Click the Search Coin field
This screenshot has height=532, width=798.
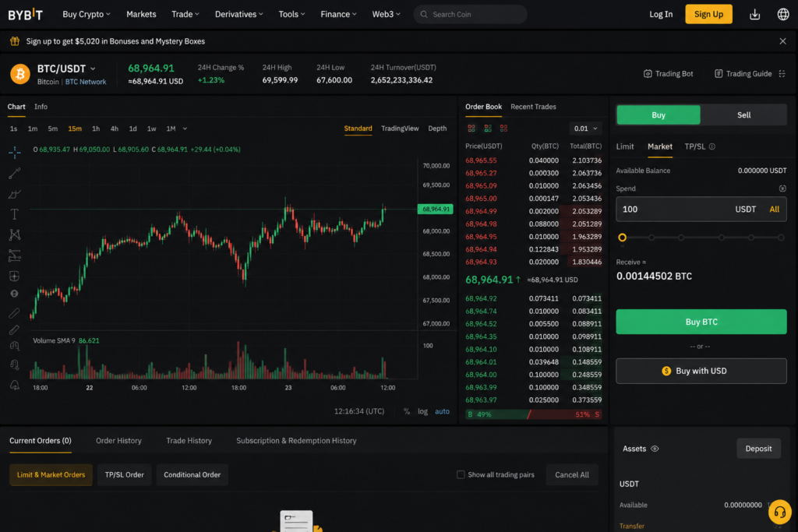coord(470,14)
